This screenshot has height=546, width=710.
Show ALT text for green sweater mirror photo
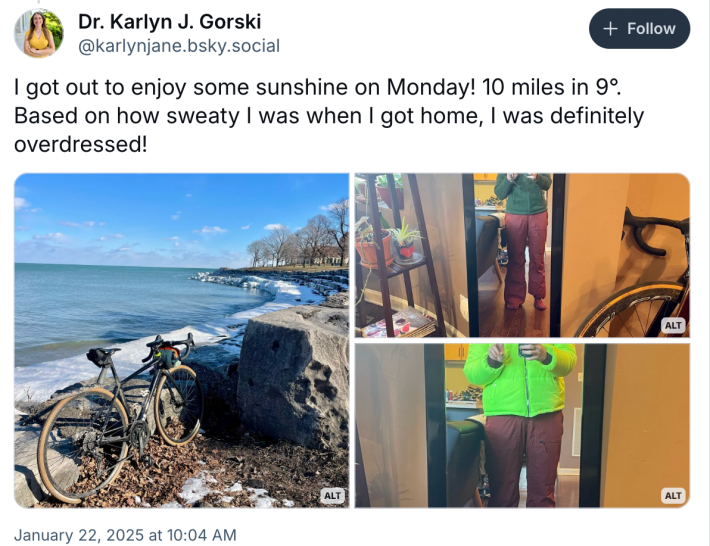[673, 325]
